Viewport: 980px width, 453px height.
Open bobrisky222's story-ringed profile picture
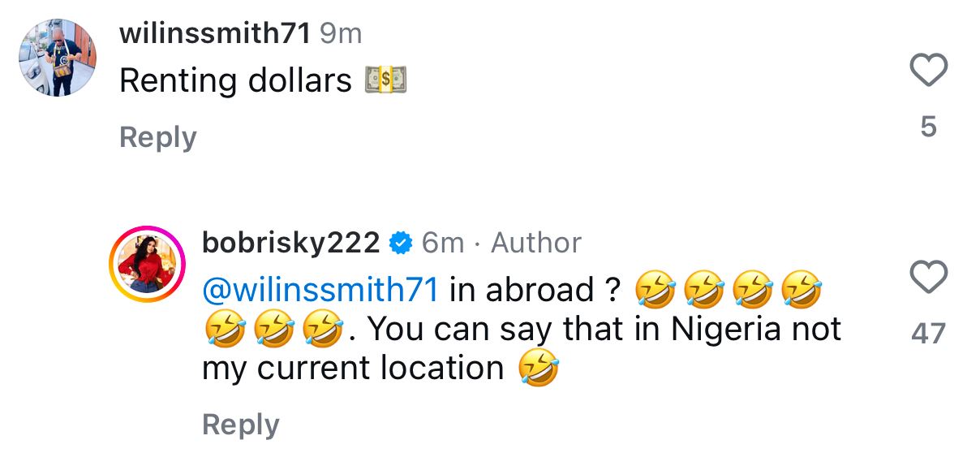click(148, 265)
